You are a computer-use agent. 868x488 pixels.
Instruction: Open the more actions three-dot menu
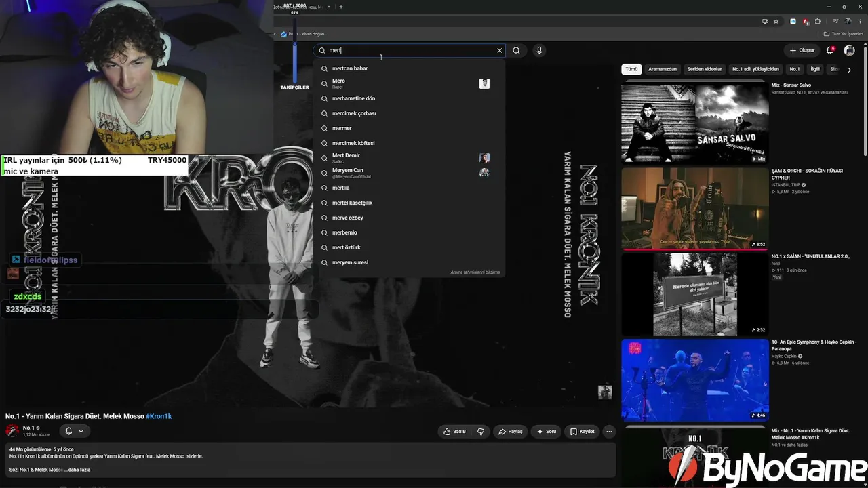click(609, 431)
